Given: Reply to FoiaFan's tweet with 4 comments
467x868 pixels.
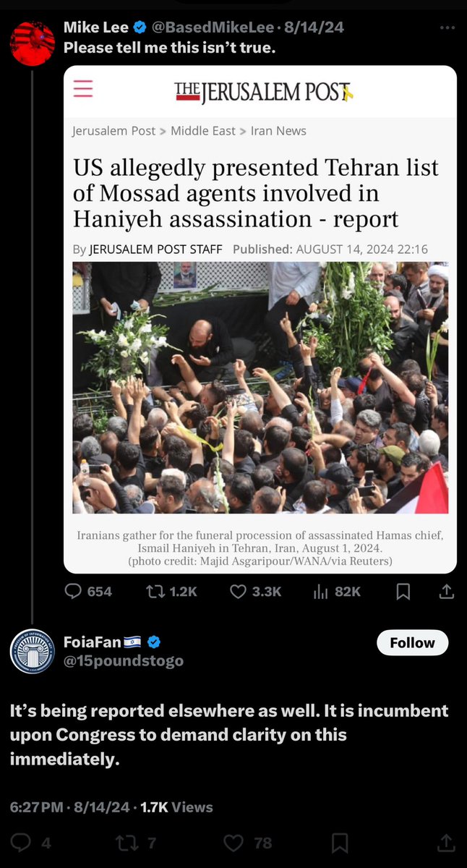Looking at the screenshot, I should pyautogui.click(x=32, y=843).
